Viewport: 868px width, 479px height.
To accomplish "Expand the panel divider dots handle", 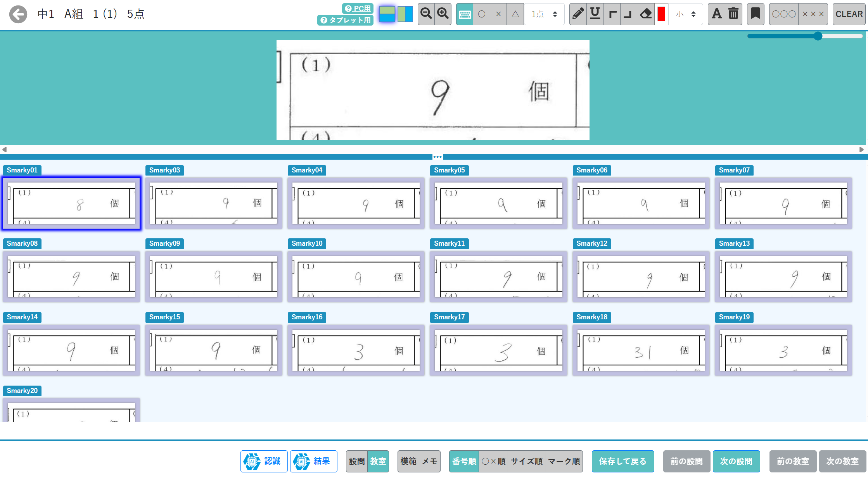I will tap(437, 157).
